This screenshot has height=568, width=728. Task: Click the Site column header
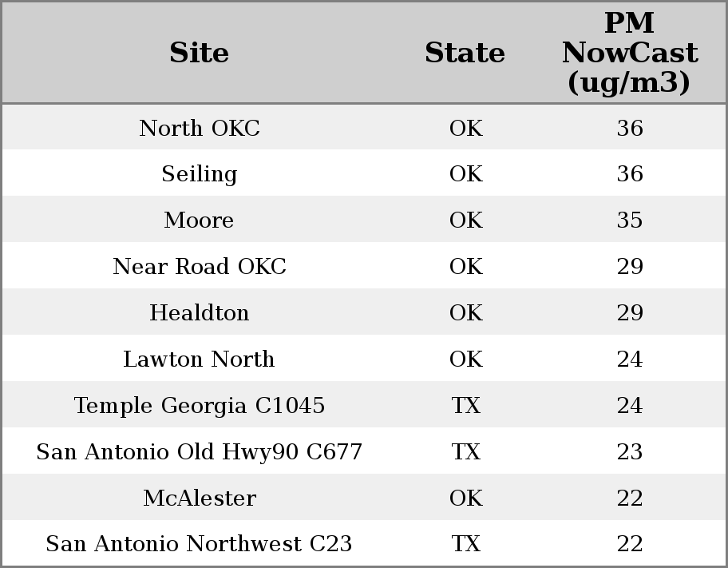(199, 54)
